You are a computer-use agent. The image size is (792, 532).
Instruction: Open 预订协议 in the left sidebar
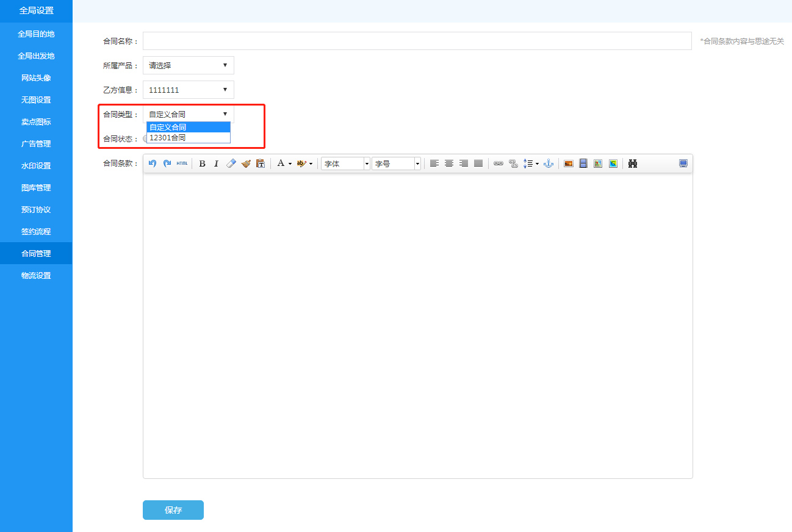point(36,210)
